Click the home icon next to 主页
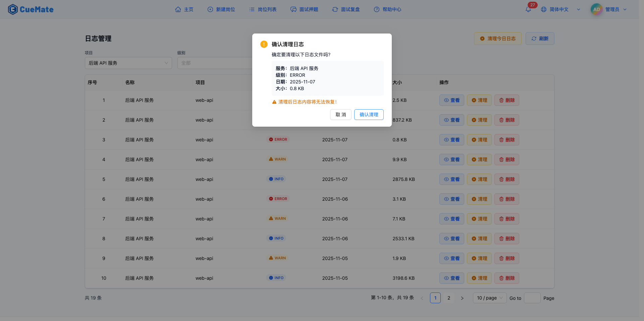 (178, 9)
